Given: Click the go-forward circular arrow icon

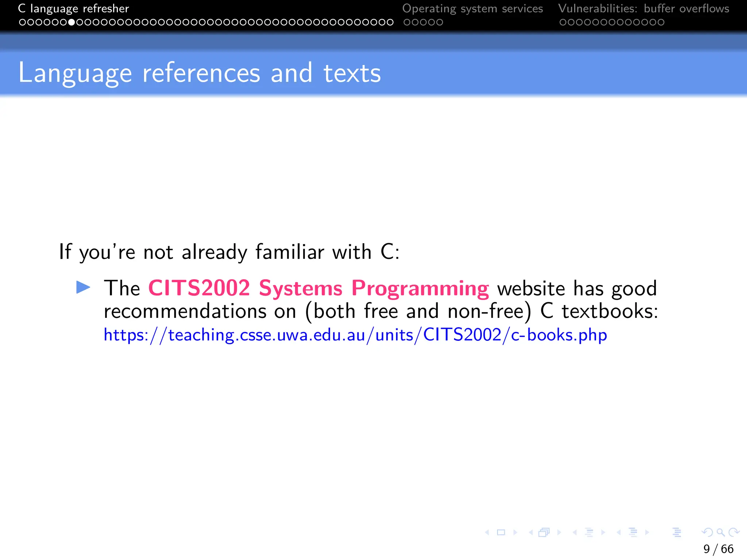Looking at the screenshot, I should pyautogui.click(x=734, y=533).
